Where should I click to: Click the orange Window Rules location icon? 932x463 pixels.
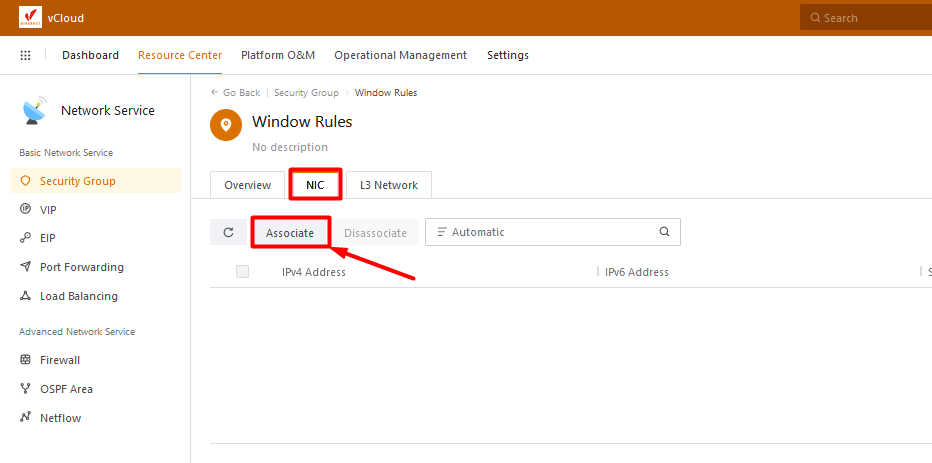[x=225, y=124]
